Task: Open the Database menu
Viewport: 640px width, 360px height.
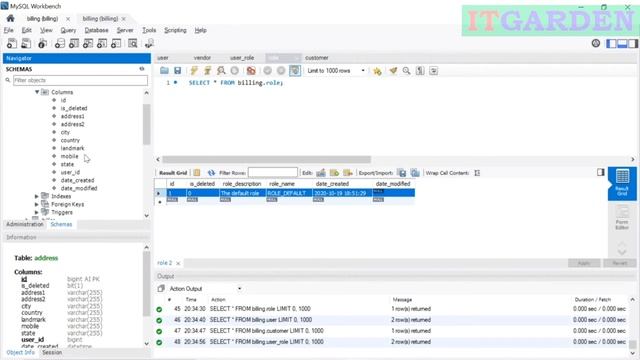Action: click(x=96, y=30)
